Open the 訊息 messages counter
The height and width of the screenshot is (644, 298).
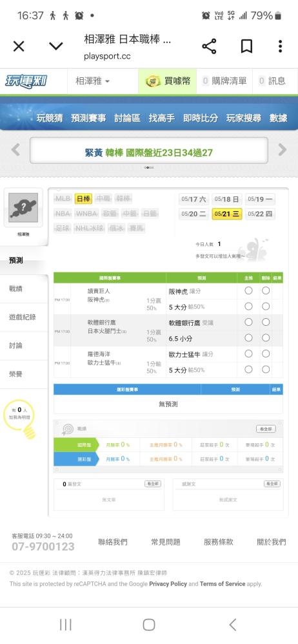coord(272,81)
